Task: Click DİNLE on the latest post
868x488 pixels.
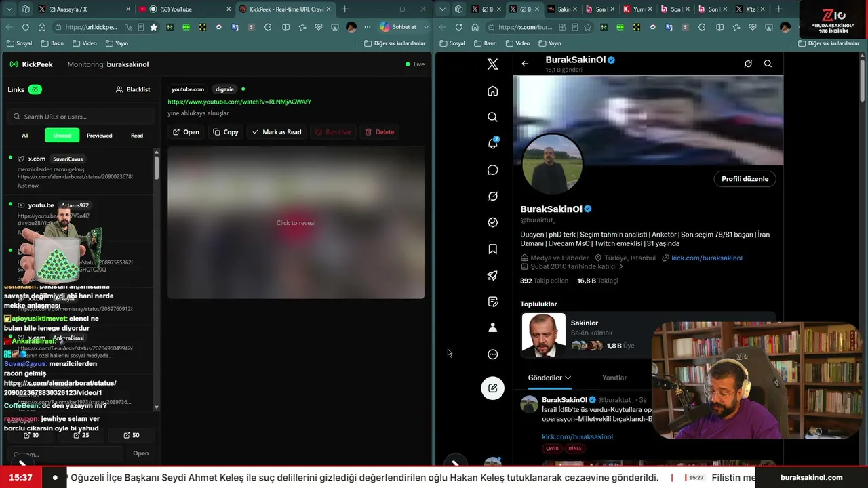Action: [x=575, y=449]
